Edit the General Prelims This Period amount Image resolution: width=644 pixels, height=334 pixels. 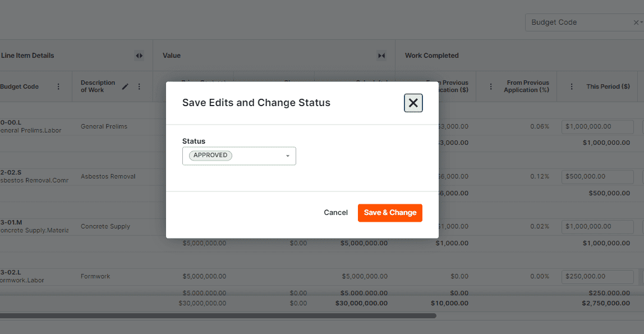pos(597,126)
